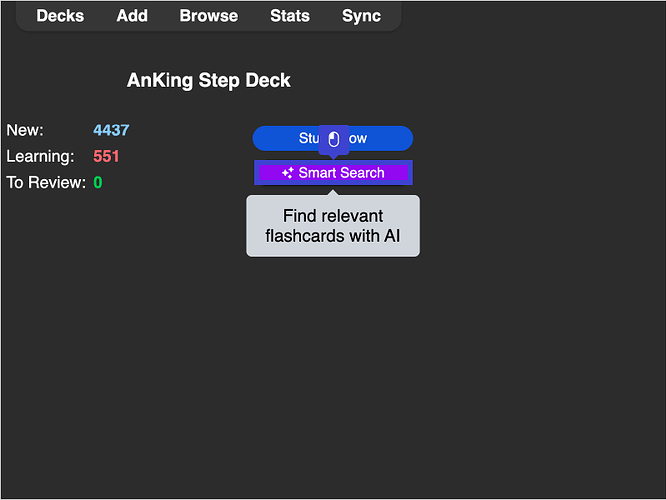Launch the purple Smart Search button

tap(340, 173)
